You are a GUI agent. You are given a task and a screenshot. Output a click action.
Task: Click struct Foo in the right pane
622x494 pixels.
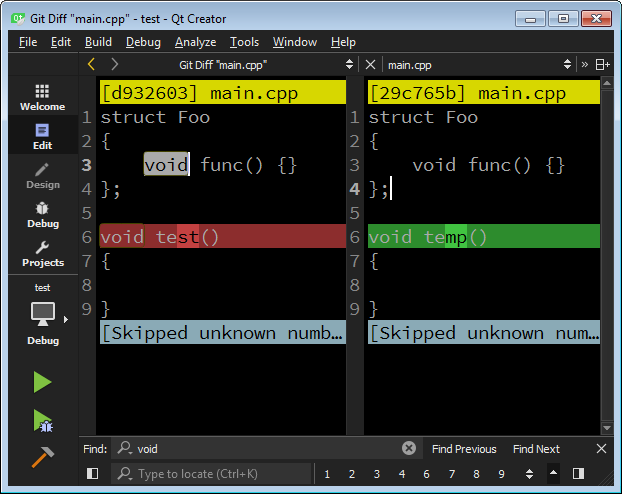click(423, 117)
